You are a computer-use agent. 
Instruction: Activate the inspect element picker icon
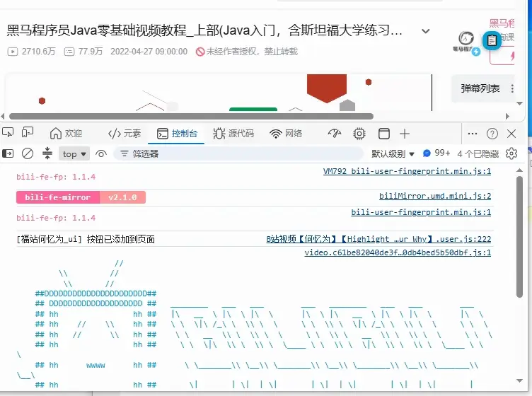[8, 132]
